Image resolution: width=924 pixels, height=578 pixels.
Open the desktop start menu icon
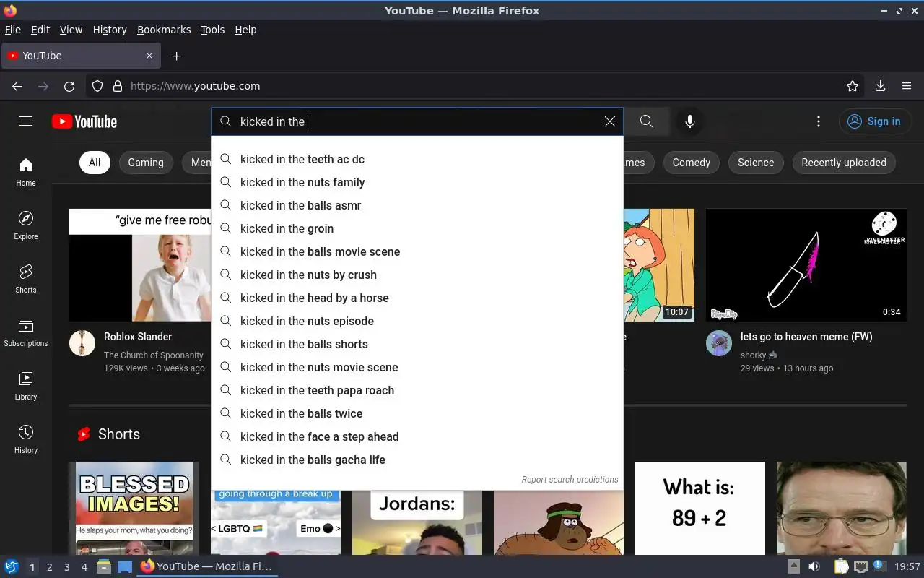click(x=11, y=566)
